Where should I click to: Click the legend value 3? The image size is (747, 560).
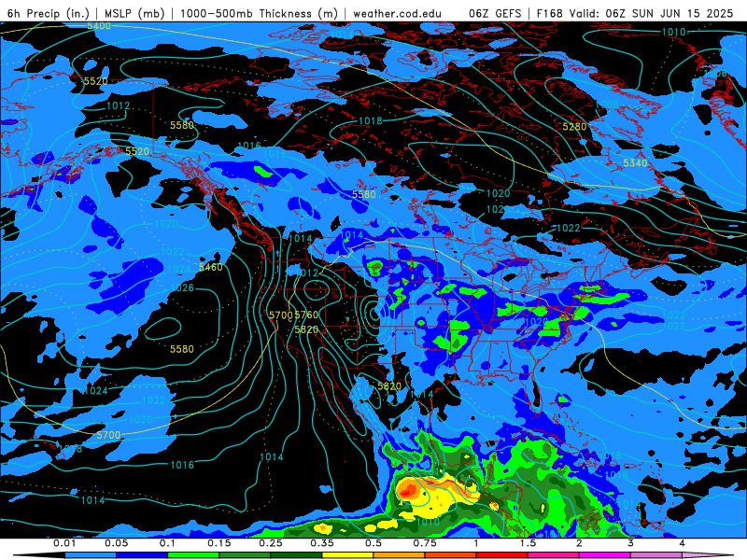631,543
